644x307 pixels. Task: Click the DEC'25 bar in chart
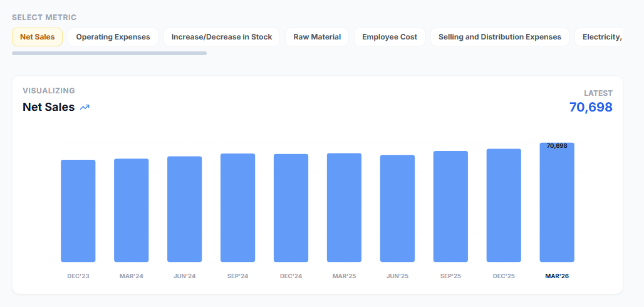tap(504, 206)
